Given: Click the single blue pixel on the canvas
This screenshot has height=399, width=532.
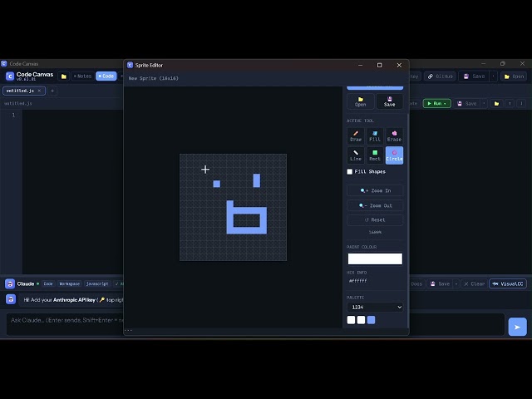Looking at the screenshot, I should click(216, 184).
